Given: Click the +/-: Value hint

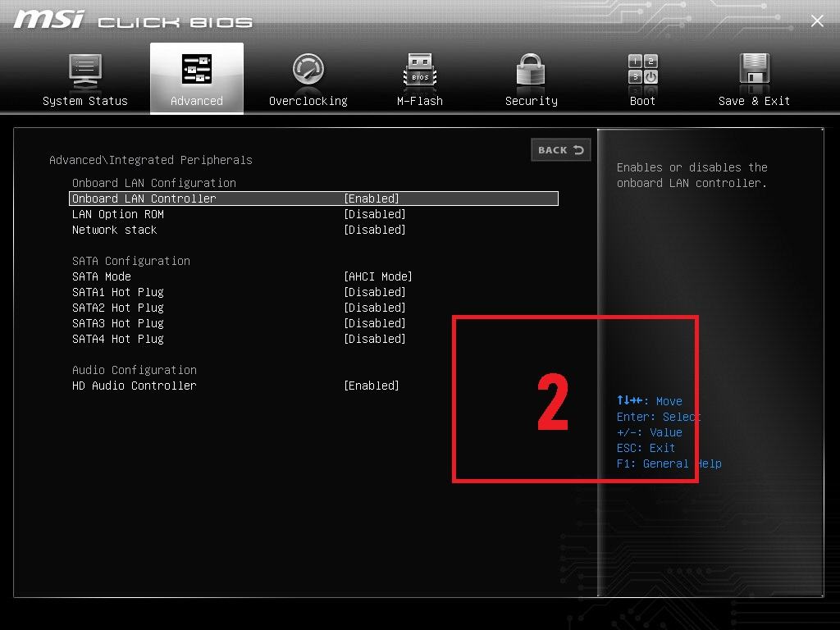Looking at the screenshot, I should point(650,432).
